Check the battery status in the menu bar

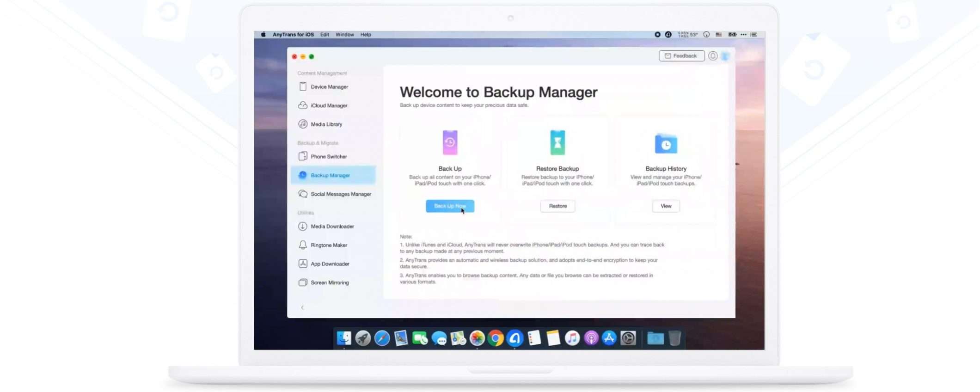pyautogui.click(x=732, y=35)
